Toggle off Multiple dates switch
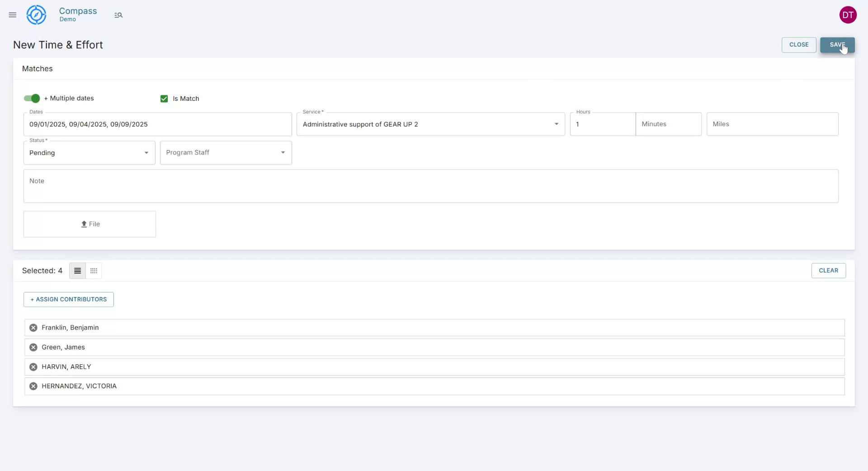This screenshot has height=471, width=868. click(x=31, y=98)
